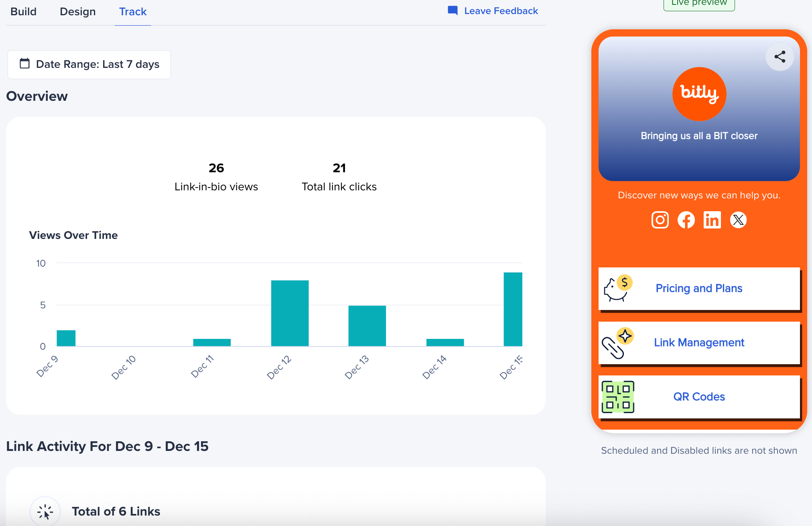The image size is (812, 526).
Task: Open the QR Codes link button
Action: pos(698,397)
